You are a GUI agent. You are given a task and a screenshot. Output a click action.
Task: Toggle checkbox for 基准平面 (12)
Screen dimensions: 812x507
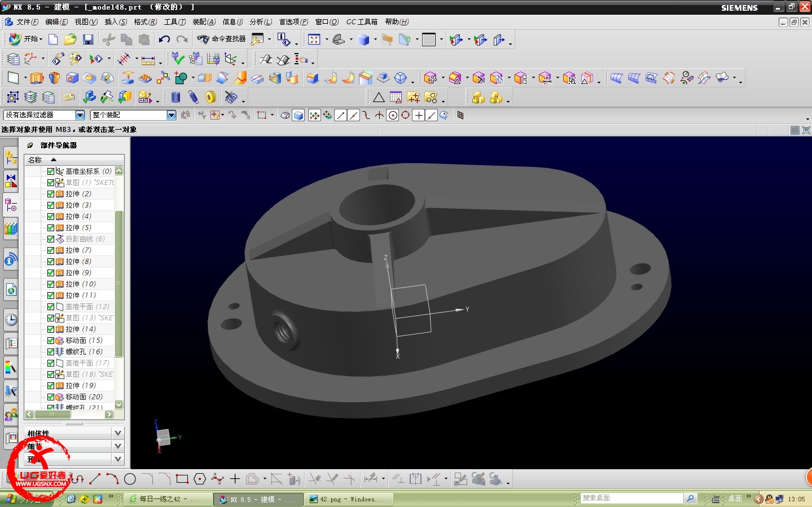click(51, 306)
